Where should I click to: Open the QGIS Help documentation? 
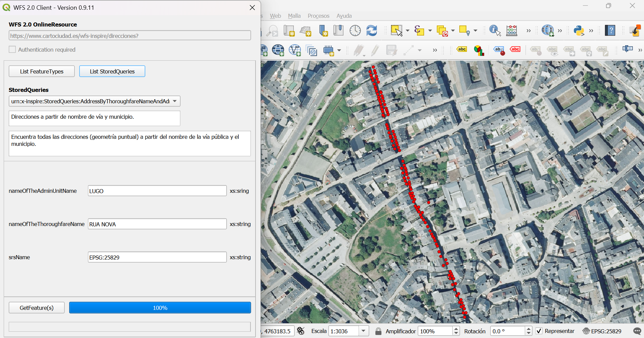click(610, 30)
